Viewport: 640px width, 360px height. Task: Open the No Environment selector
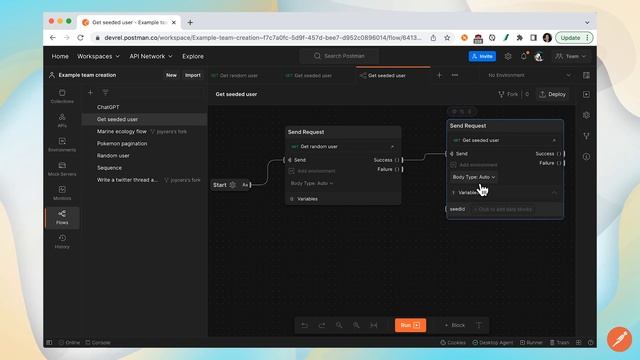pos(529,76)
